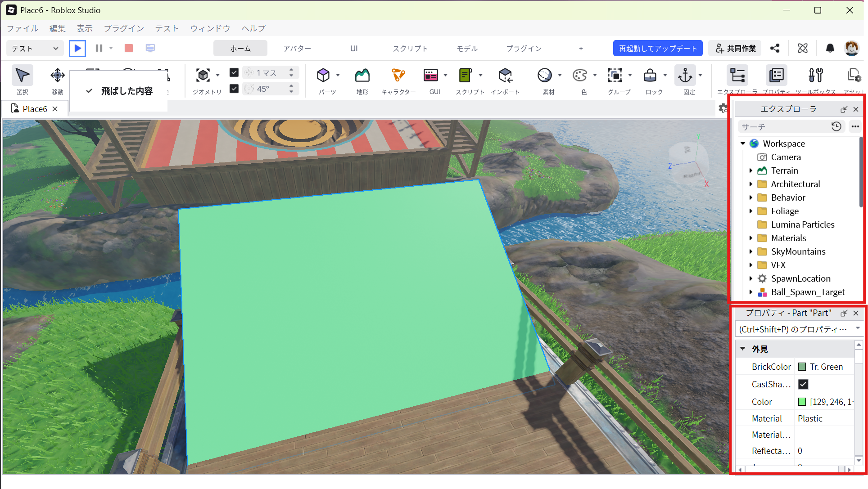Image resolution: width=868 pixels, height=489 pixels.
Task: Toggle the 固定 anchor tool
Action: pos(685,76)
